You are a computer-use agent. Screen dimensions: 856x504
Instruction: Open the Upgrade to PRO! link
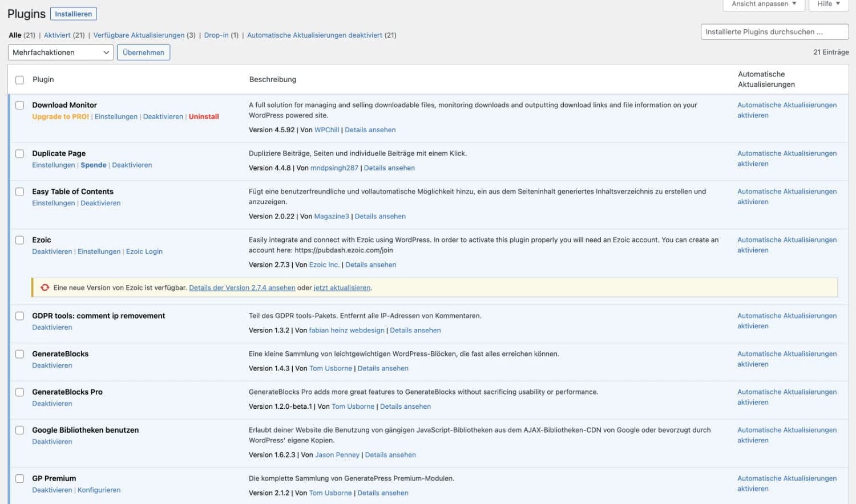point(60,117)
